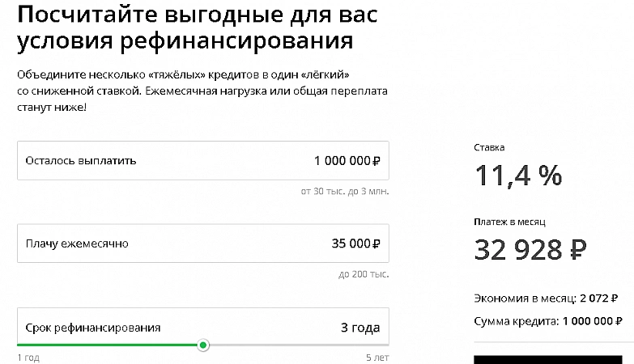Click the "5 лет" slider maximum label
The width and height of the screenshot is (634, 364).
(x=377, y=357)
